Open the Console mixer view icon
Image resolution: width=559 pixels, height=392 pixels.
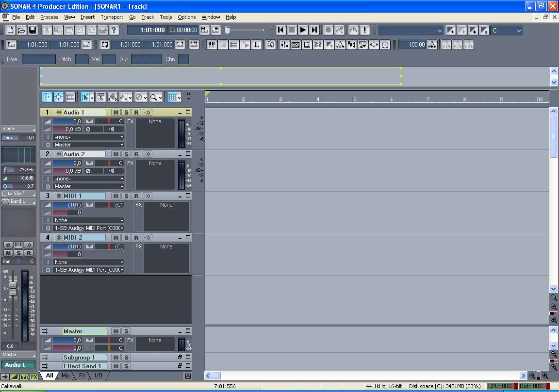284,45
